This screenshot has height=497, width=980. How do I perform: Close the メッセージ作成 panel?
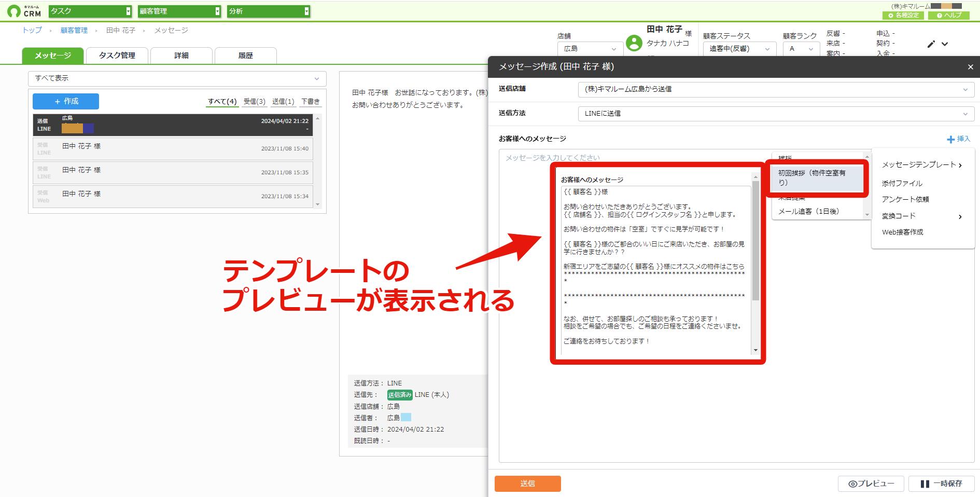[x=970, y=67]
